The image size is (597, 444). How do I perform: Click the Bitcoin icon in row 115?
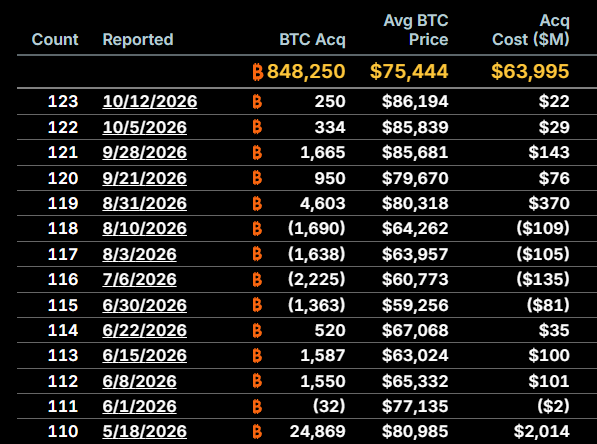tap(257, 305)
